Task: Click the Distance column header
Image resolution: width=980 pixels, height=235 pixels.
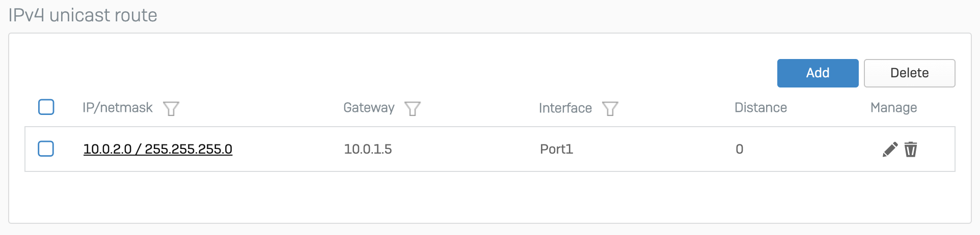Action: click(x=760, y=108)
